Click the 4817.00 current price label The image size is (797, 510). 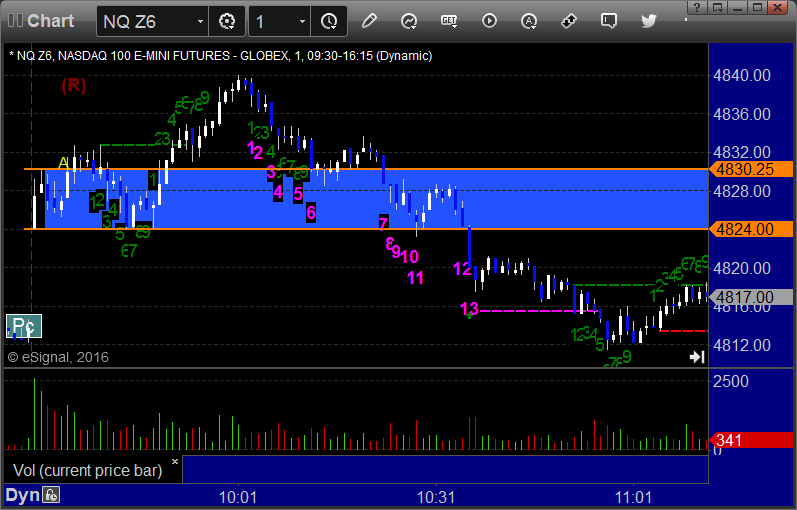(751, 297)
